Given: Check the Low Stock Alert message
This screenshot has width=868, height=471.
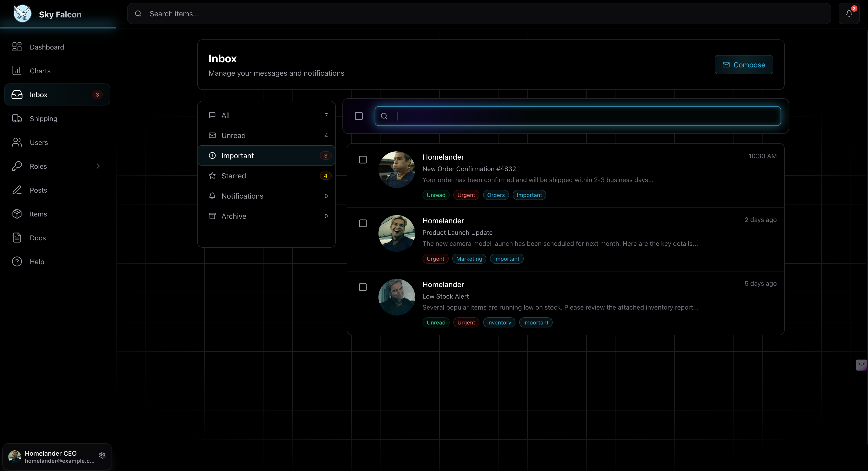Looking at the screenshot, I should click(x=363, y=287).
